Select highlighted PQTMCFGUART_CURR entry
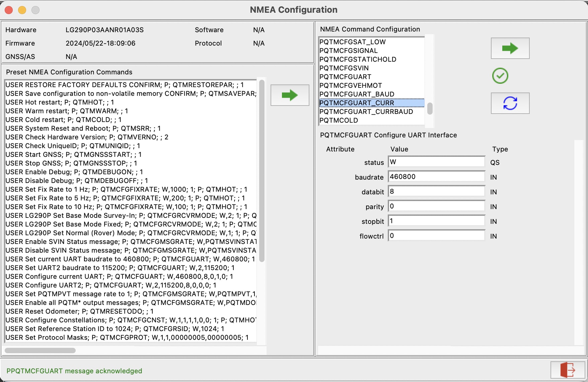Image resolution: width=588 pixels, height=382 pixels. 372,103
